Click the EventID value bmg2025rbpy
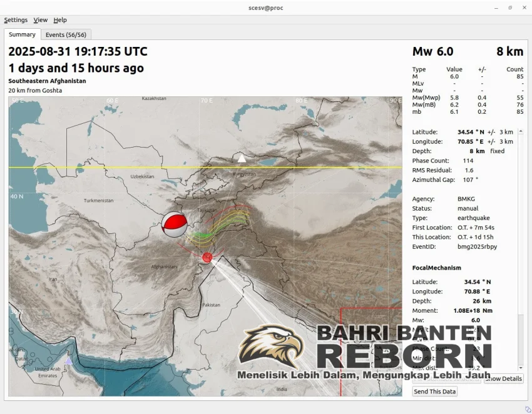Viewport: 532px width, 414px height. 477,246
